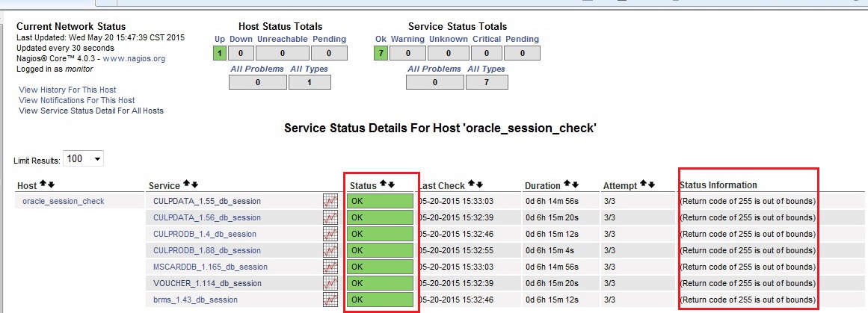Click the green Ok service count box
This screenshot has width=868, height=313.
381,53
